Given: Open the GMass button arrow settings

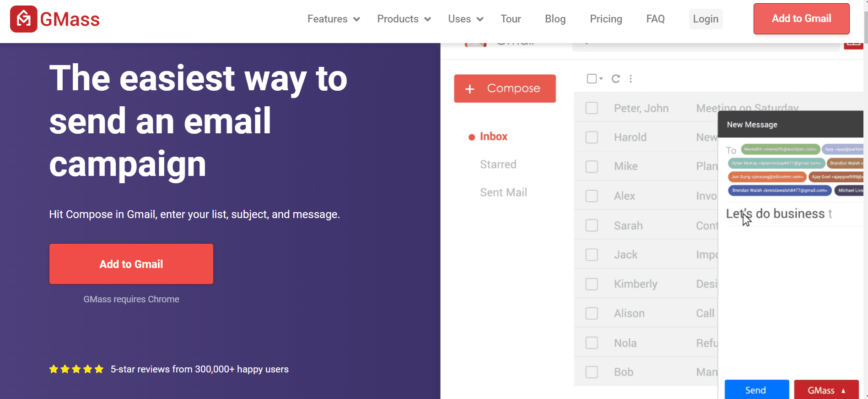Looking at the screenshot, I should tap(843, 391).
